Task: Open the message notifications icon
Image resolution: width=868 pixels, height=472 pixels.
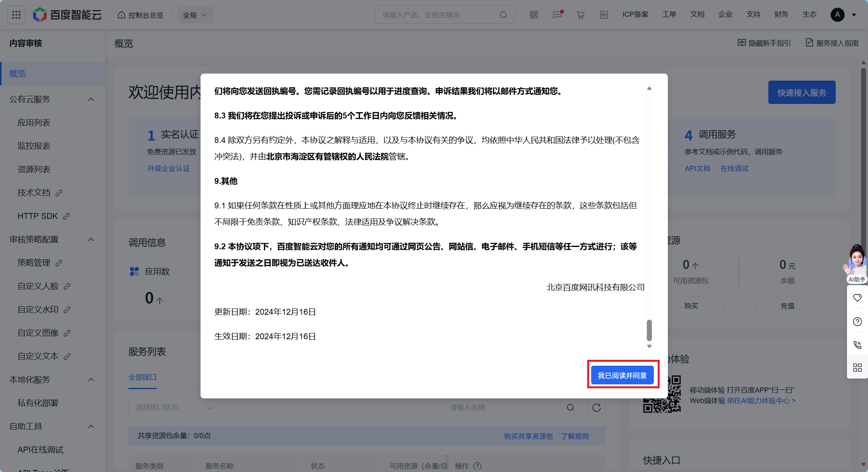Action: tap(558, 15)
